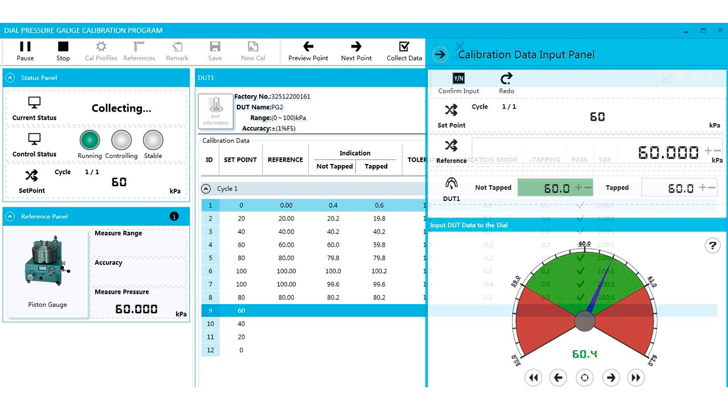Return to the Preview Point

click(308, 50)
